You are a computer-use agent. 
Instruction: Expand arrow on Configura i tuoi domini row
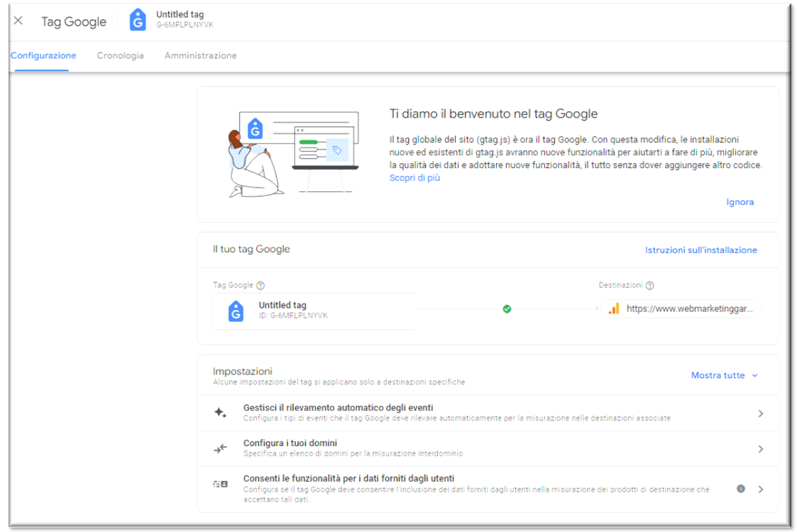pyautogui.click(x=760, y=449)
